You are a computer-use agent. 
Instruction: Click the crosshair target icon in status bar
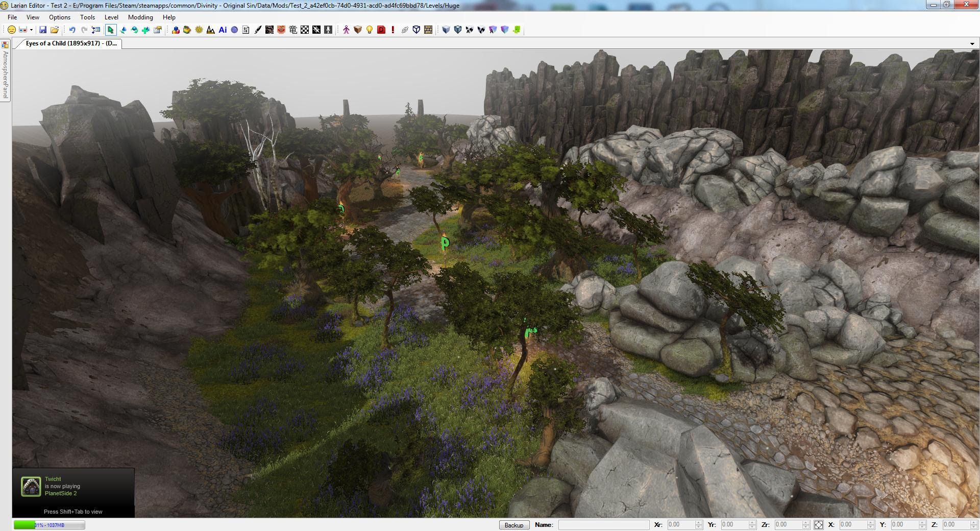818,525
